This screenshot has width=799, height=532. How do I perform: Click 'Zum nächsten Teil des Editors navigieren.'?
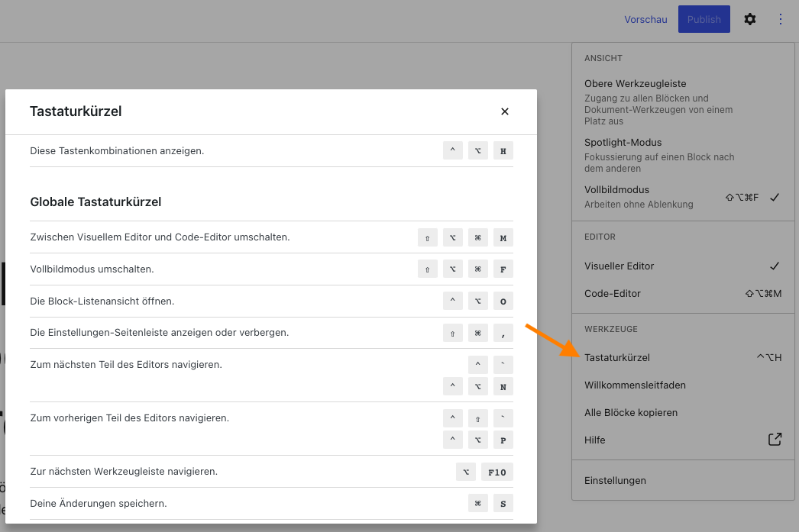(126, 365)
